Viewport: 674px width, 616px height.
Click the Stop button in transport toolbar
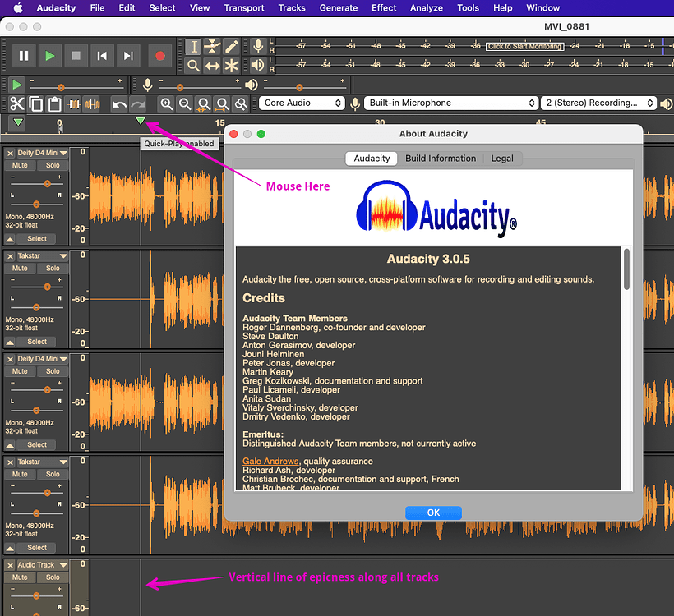tap(76, 56)
